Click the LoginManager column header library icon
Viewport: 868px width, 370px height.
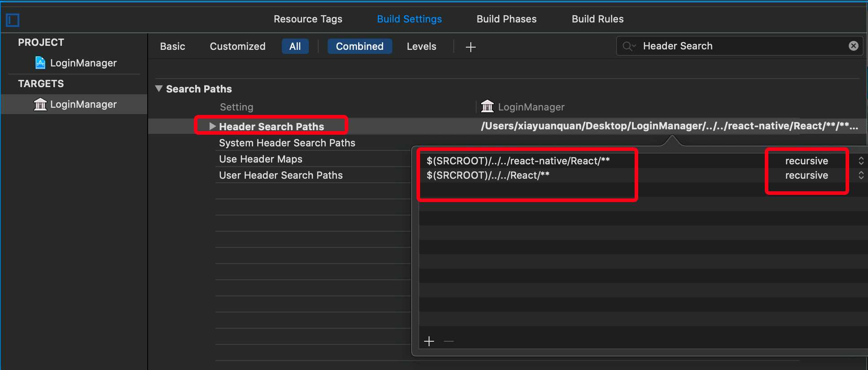point(487,106)
